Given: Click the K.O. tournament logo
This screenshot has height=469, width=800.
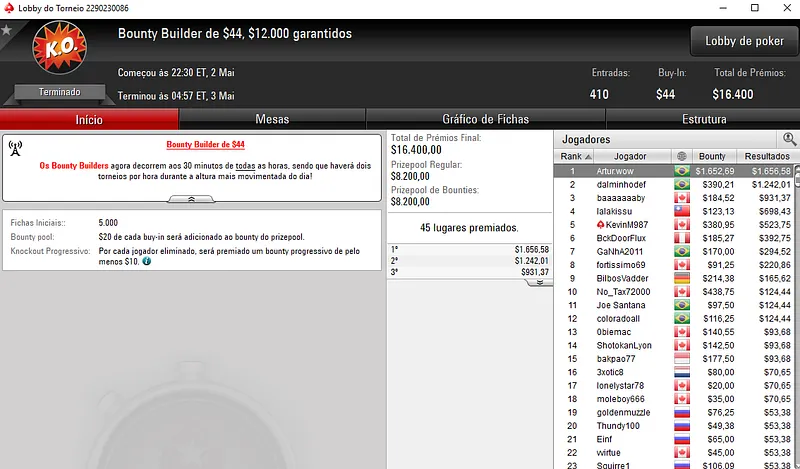Looking at the screenshot, I should (60, 47).
